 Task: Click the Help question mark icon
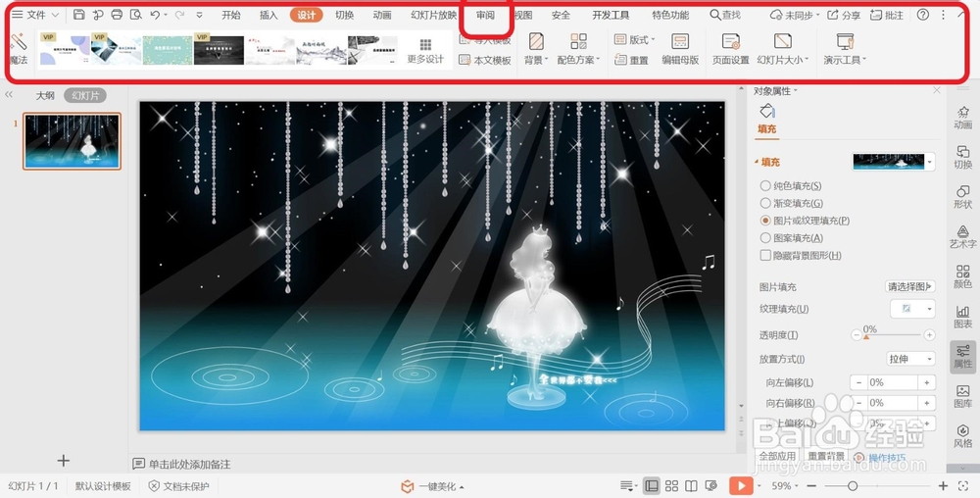tap(922, 15)
